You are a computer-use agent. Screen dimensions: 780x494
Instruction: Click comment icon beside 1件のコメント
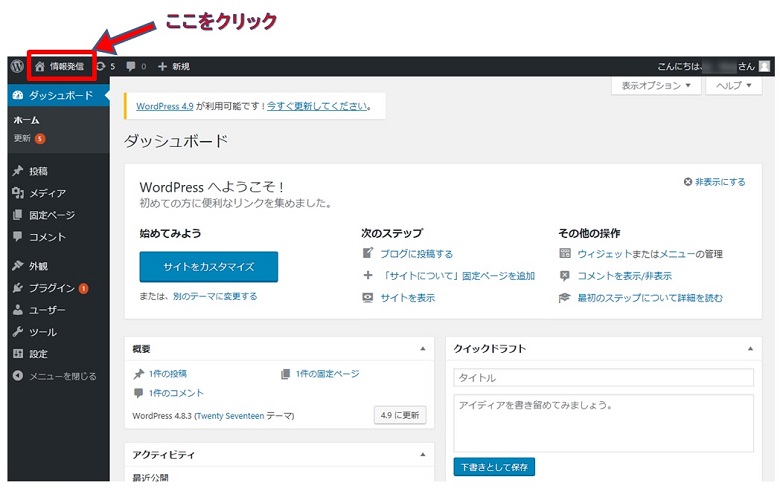pyautogui.click(x=139, y=393)
